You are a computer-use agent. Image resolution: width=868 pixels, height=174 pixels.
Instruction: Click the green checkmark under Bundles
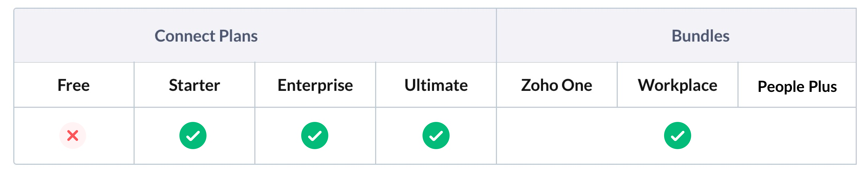click(x=677, y=136)
